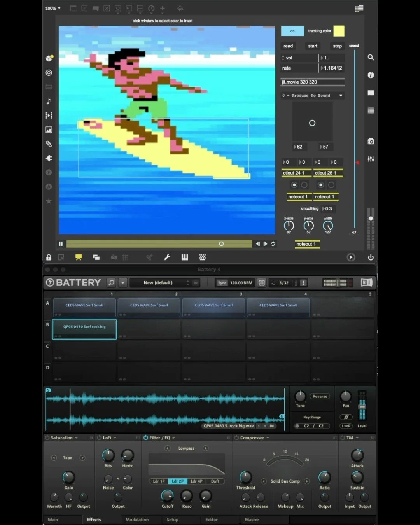
Task: Open the Master tab
Action: 252,520
